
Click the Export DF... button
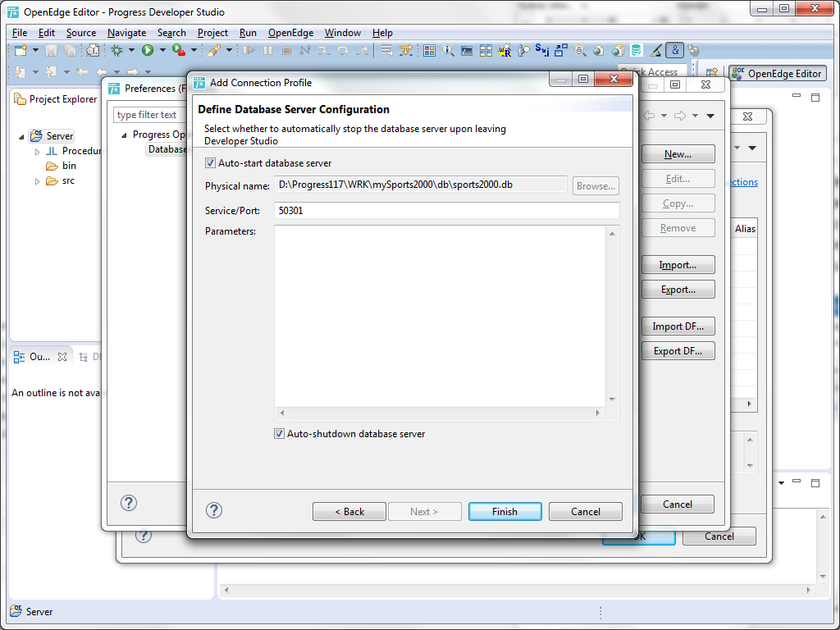678,351
